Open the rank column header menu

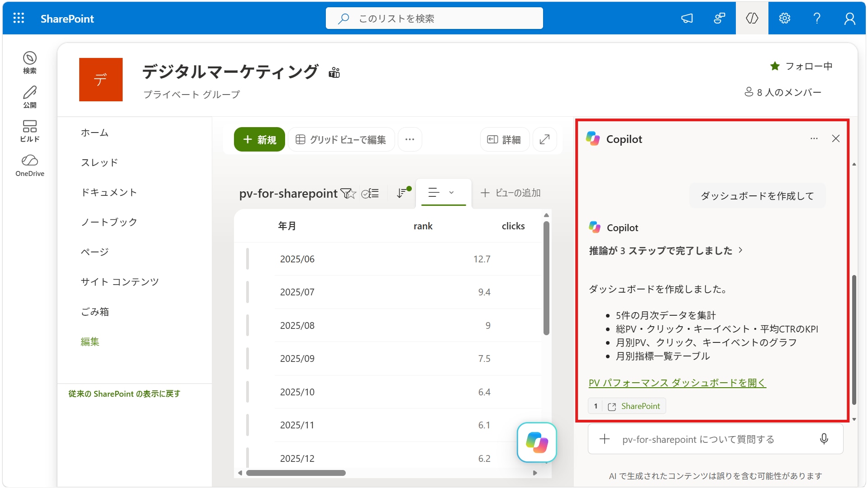tap(423, 226)
